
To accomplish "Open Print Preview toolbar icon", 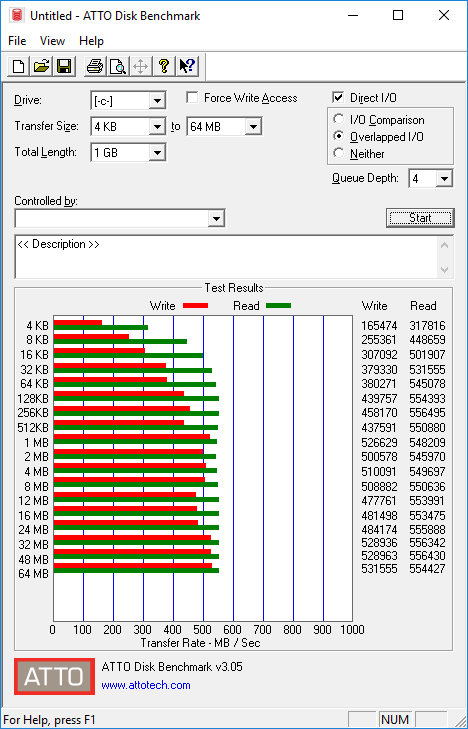I will pos(118,66).
